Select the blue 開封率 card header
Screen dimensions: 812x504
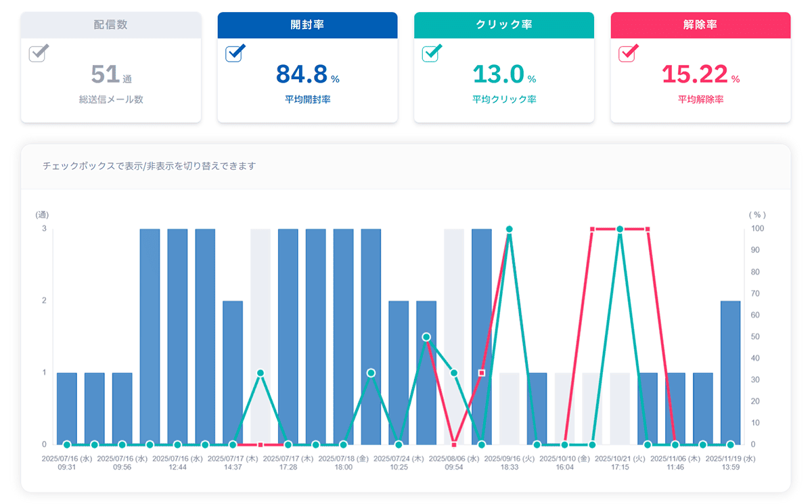click(307, 25)
